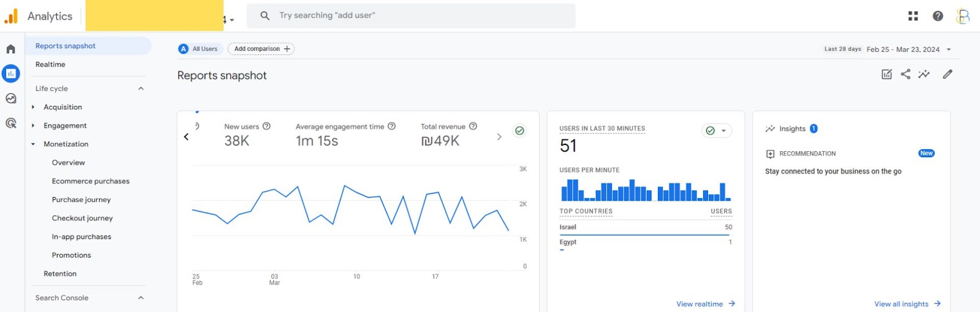The width and height of the screenshot is (980, 312).
Task: Click the pencil Customize report icon
Action: coord(948,74)
